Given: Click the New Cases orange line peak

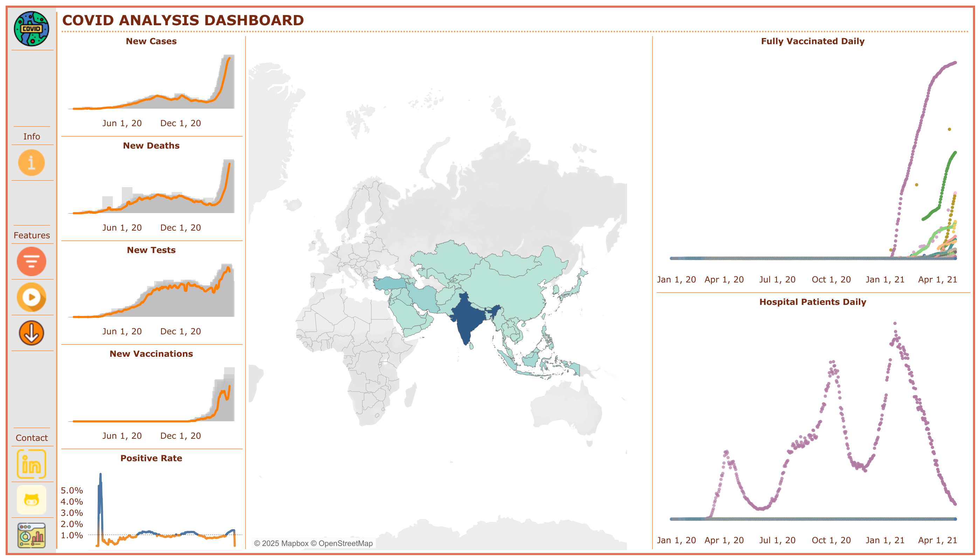Looking at the screenshot, I should (x=229, y=58).
